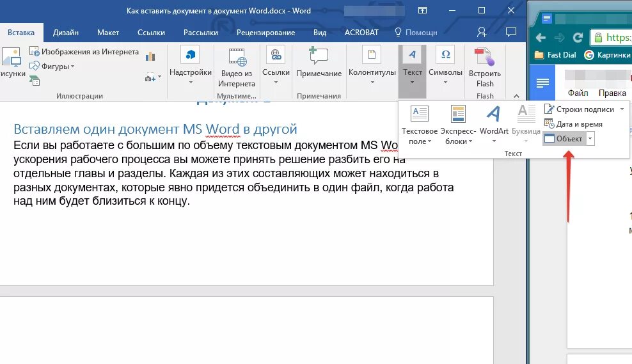Reload the page in the browser

click(578, 38)
